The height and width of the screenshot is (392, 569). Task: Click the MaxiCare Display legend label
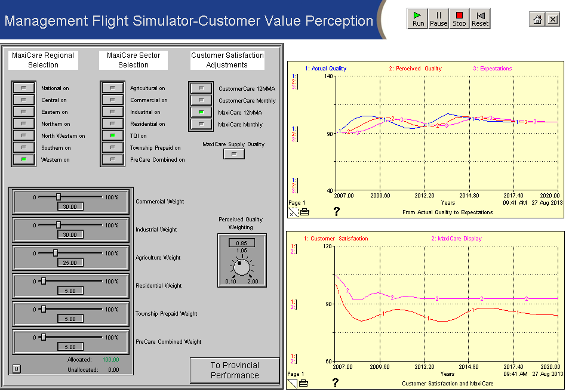coord(456,238)
